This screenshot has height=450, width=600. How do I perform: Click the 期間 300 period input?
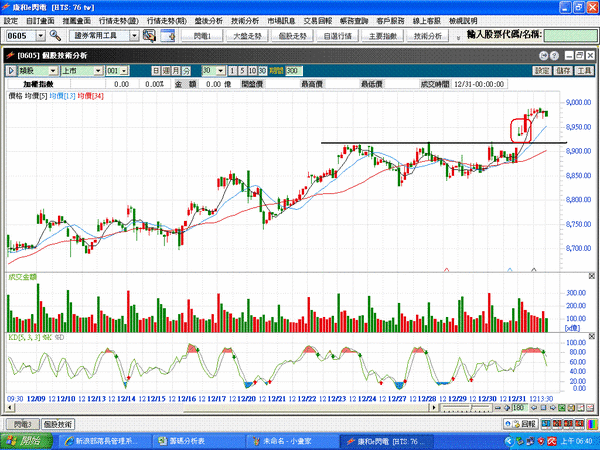pyautogui.click(x=293, y=71)
